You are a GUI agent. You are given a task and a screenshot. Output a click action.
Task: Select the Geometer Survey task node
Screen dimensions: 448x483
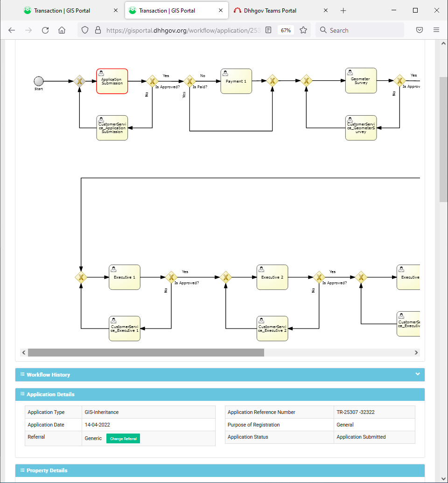click(361, 81)
